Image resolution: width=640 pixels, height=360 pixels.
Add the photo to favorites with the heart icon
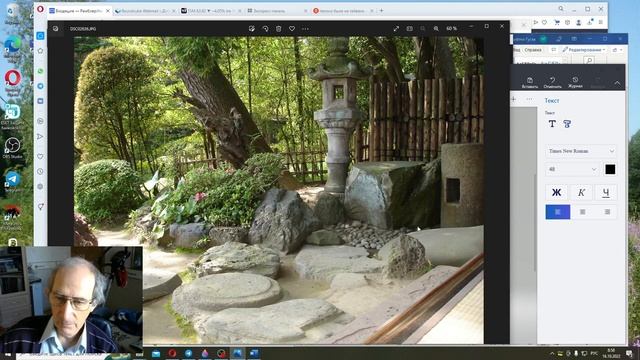pyautogui.click(x=292, y=29)
